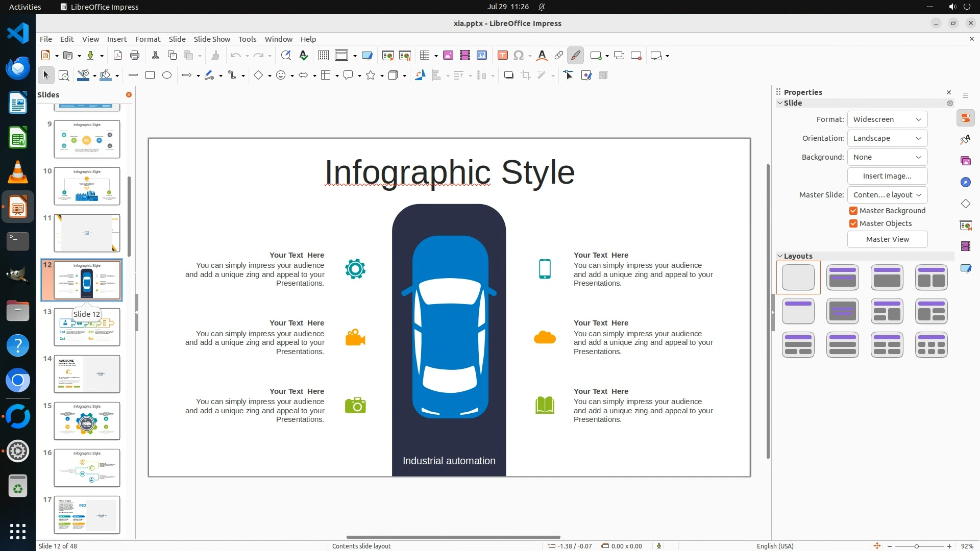Image resolution: width=980 pixels, height=551 pixels.
Task: Click the Print icon in toolbar
Action: coord(135,56)
